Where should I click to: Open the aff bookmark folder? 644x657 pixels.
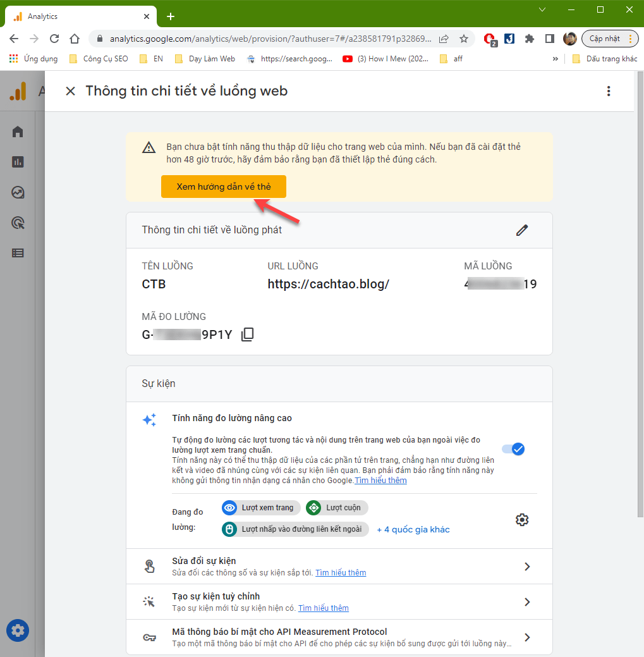tap(451, 59)
